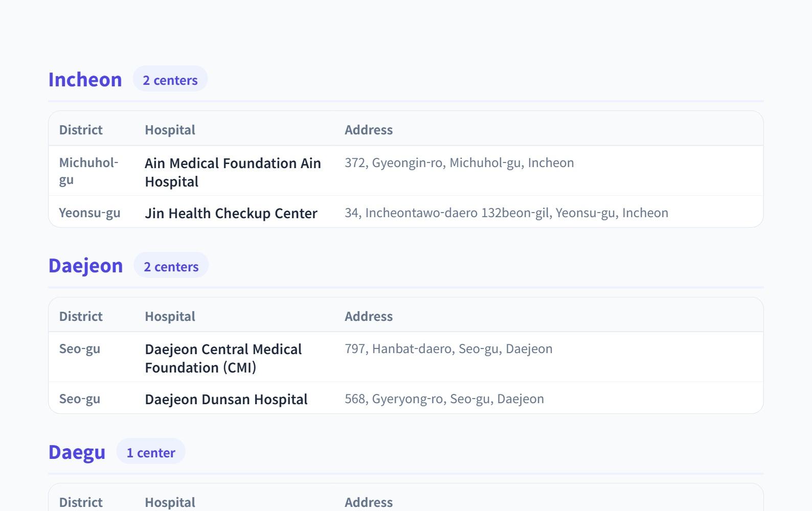Select Daejeon Central Medical Foundation (CMI)
812x511 pixels.
click(x=223, y=358)
